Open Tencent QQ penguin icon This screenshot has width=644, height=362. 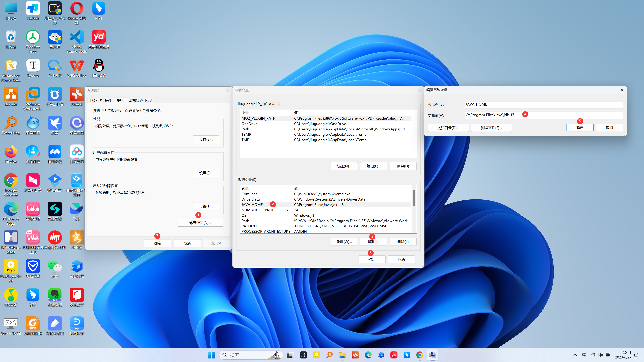tap(99, 68)
